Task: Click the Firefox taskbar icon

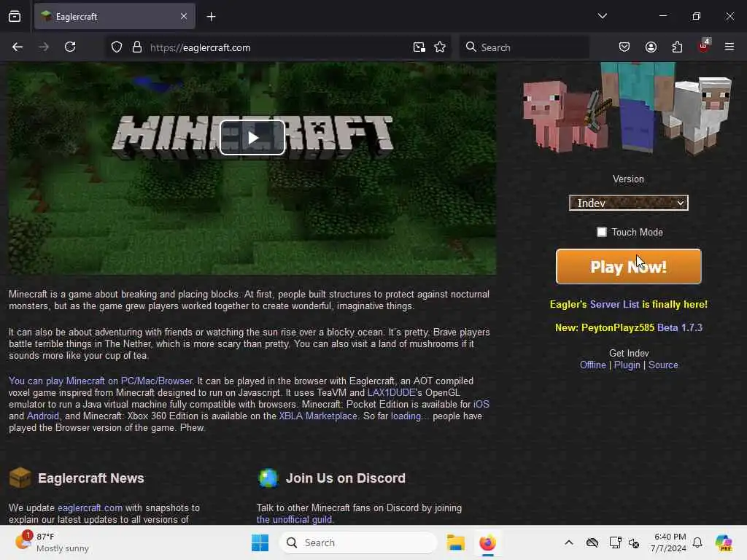Action: (x=487, y=542)
